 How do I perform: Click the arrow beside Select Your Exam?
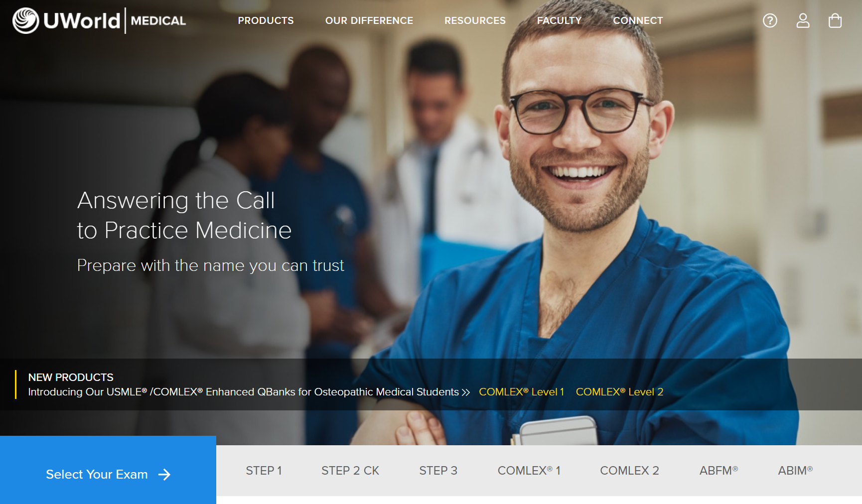pos(164,475)
